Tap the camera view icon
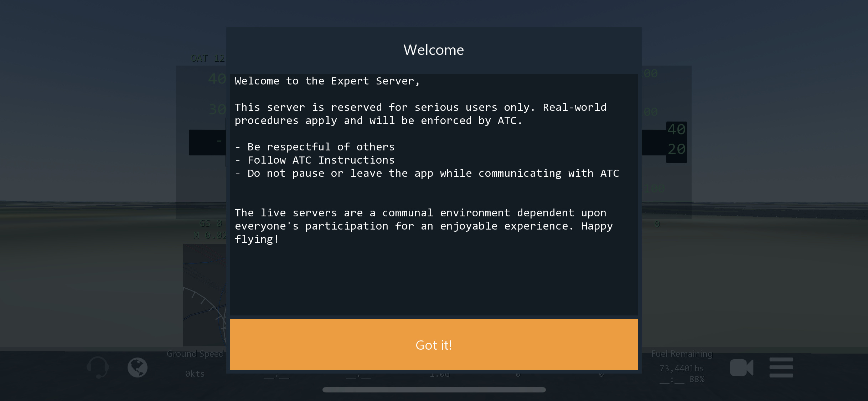Image resolution: width=868 pixels, height=401 pixels. (x=742, y=367)
